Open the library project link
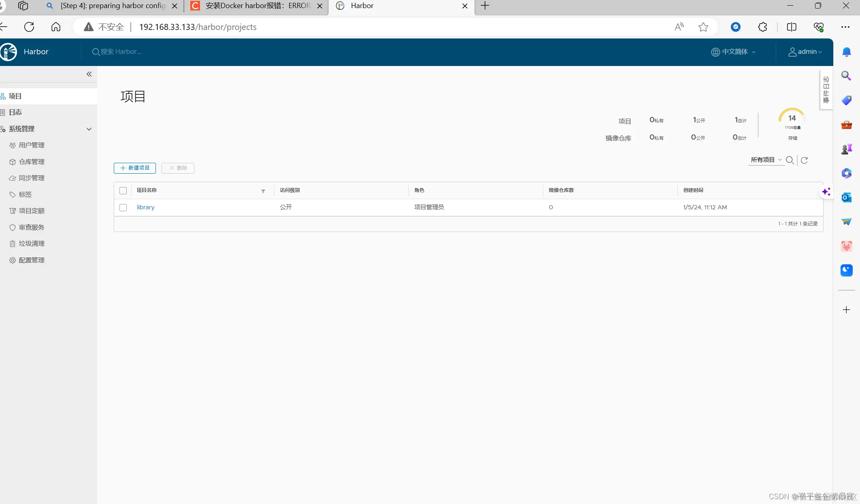The image size is (860, 504). point(145,207)
